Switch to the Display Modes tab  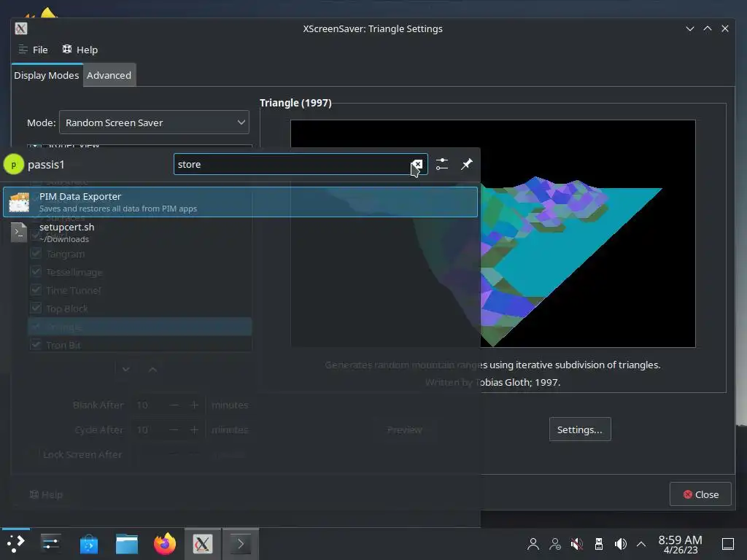pos(46,75)
